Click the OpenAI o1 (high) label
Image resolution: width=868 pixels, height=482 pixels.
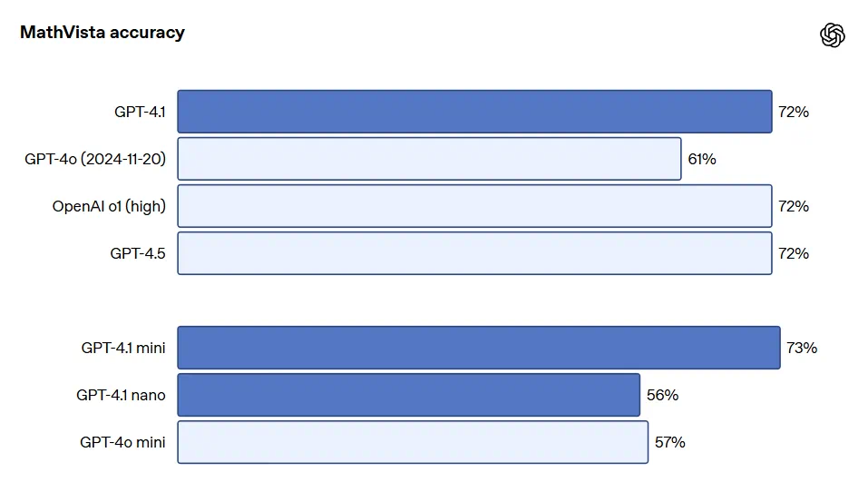(x=109, y=206)
